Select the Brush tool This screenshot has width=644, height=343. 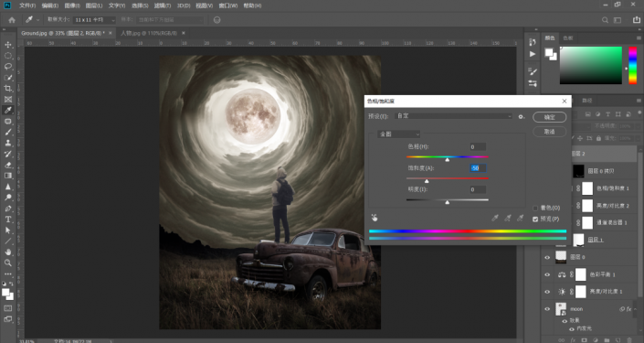8,132
